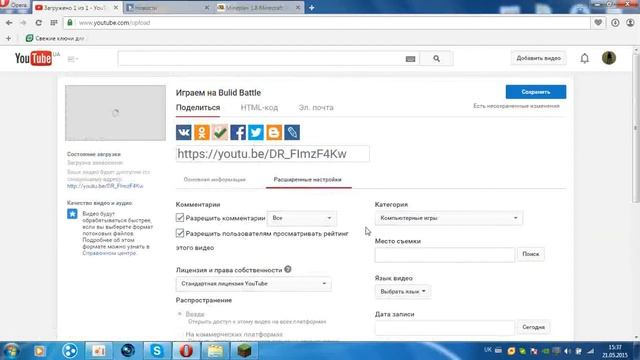Switch to the Основная информация tab
The height and width of the screenshot is (360, 640).
(215, 180)
